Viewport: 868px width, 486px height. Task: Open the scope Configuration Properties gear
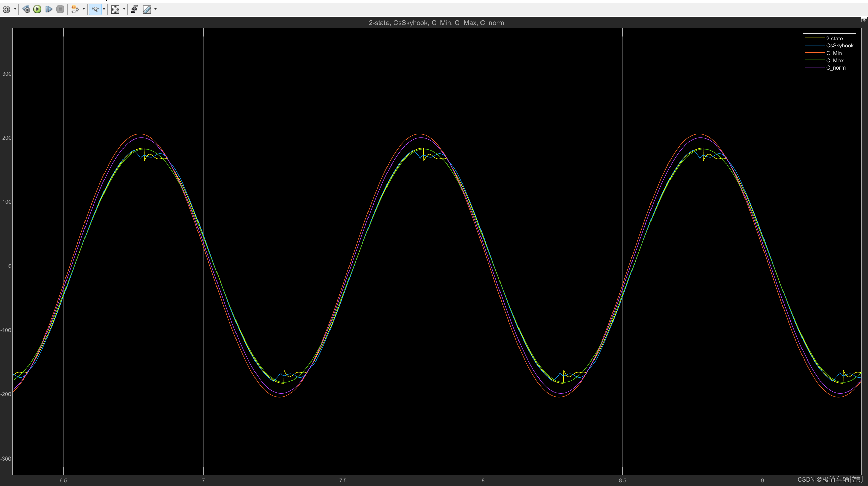[x=6, y=9]
